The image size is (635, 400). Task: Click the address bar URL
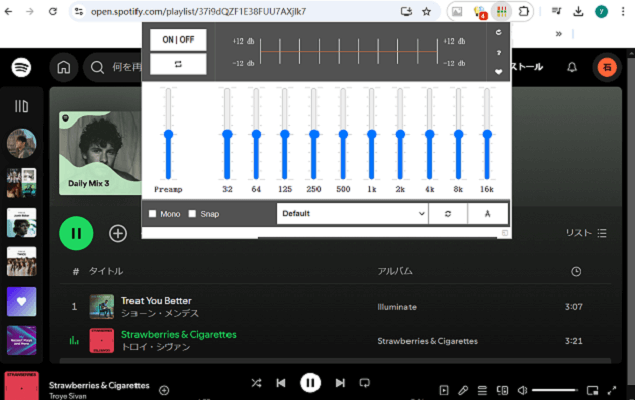pyautogui.click(x=198, y=11)
